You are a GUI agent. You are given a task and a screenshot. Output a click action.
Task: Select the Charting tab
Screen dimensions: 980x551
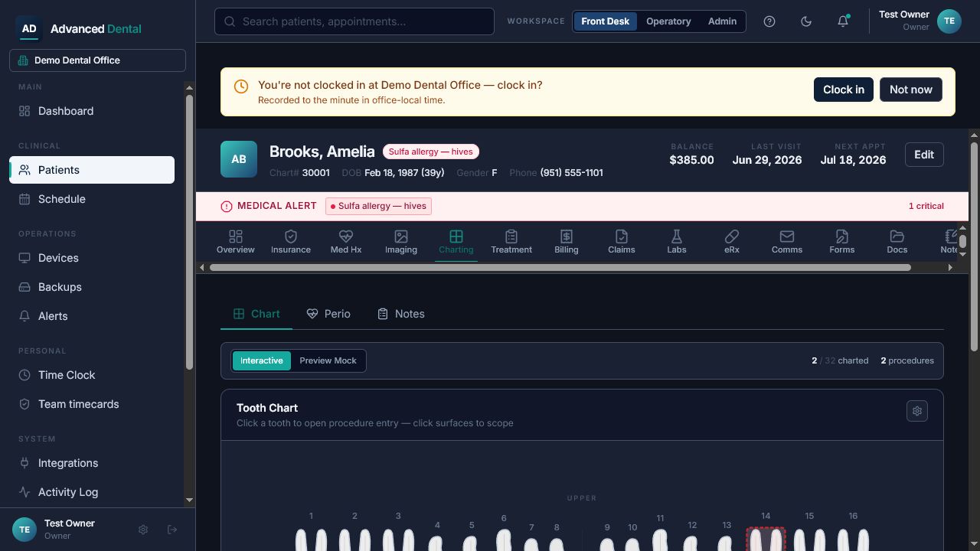click(x=456, y=242)
